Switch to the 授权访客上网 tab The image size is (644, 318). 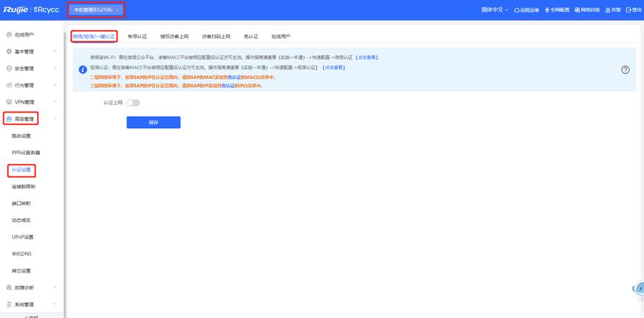tap(174, 36)
